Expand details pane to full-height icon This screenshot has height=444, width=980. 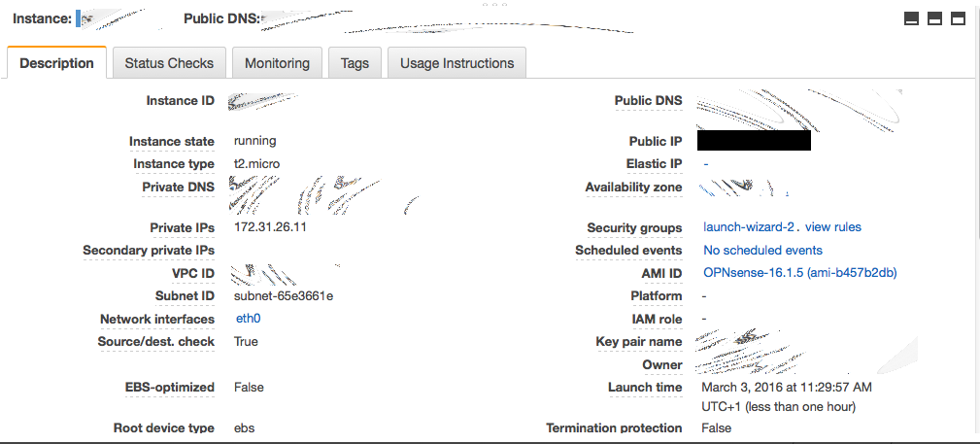pos(958,18)
